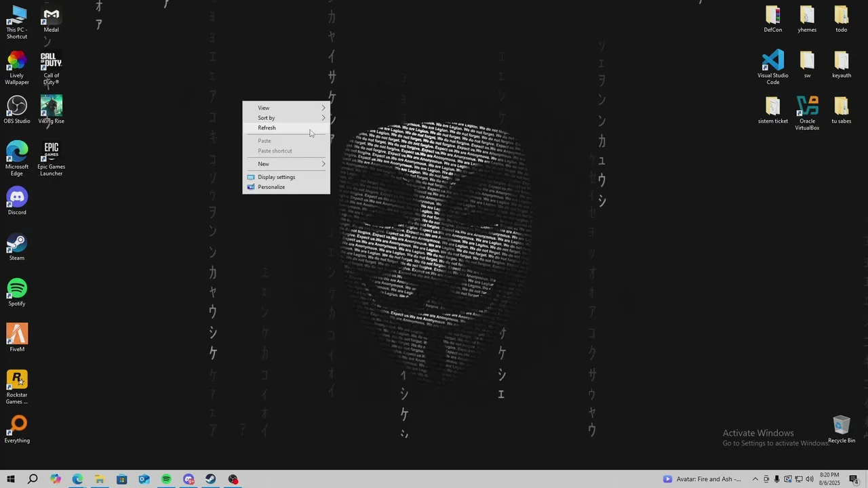868x488 pixels.
Task: Open the todo folder
Action: pyautogui.click(x=842, y=19)
